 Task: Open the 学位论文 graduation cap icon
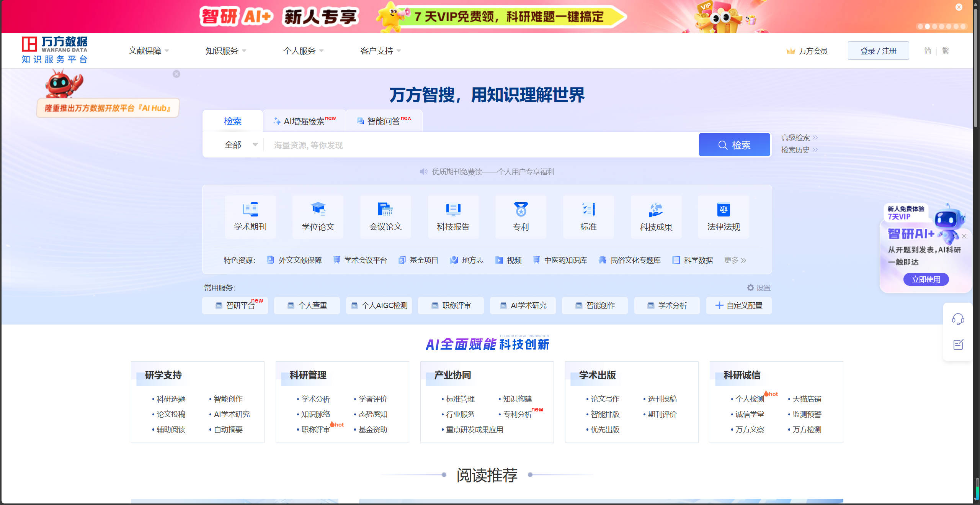click(318, 209)
